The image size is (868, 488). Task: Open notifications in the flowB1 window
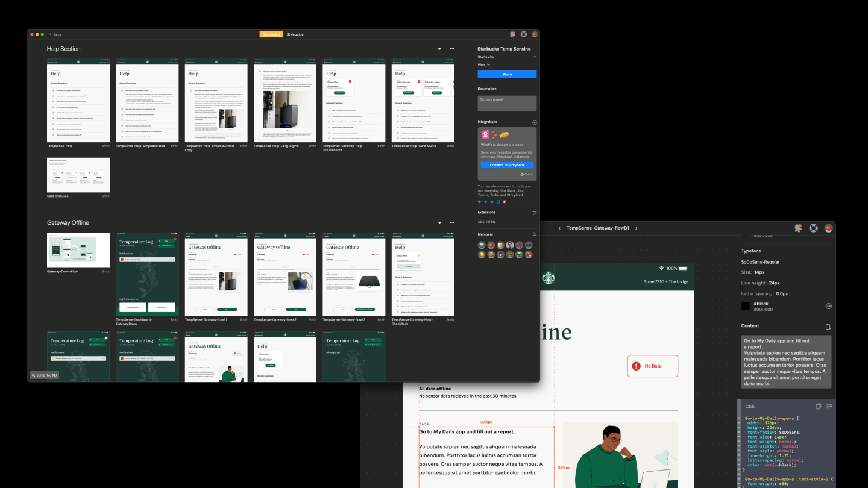(798, 228)
